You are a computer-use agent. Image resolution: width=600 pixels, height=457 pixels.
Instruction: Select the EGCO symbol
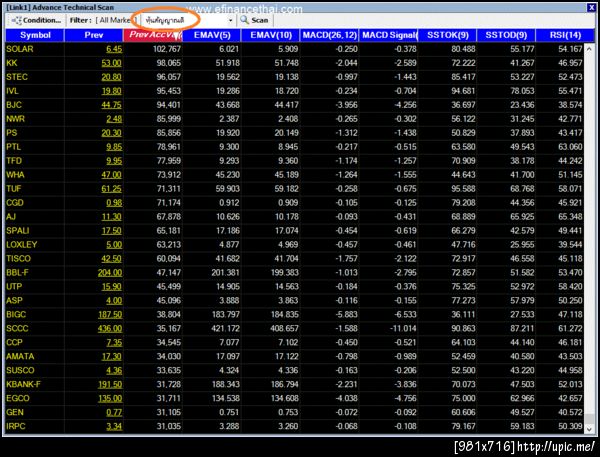18,398
